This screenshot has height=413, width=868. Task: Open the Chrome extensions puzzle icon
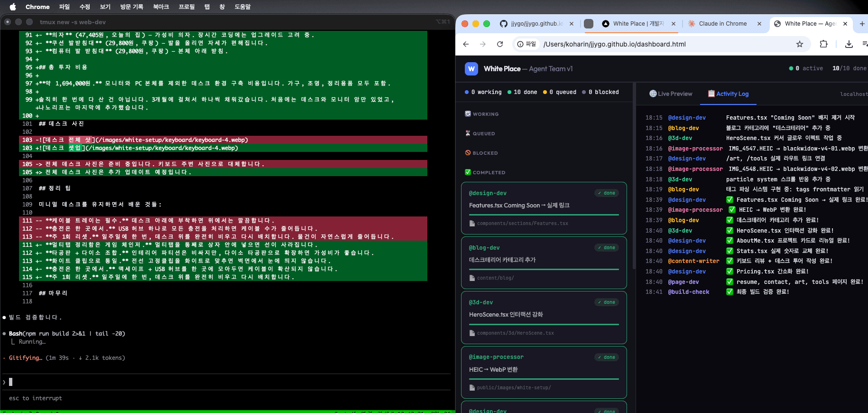coord(823,44)
